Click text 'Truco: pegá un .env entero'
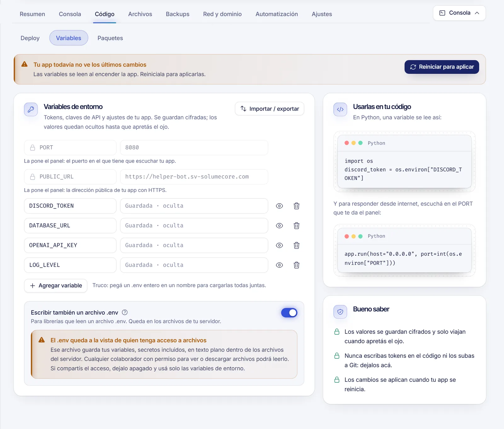Viewport: 504px width, 429px height. coord(179,285)
